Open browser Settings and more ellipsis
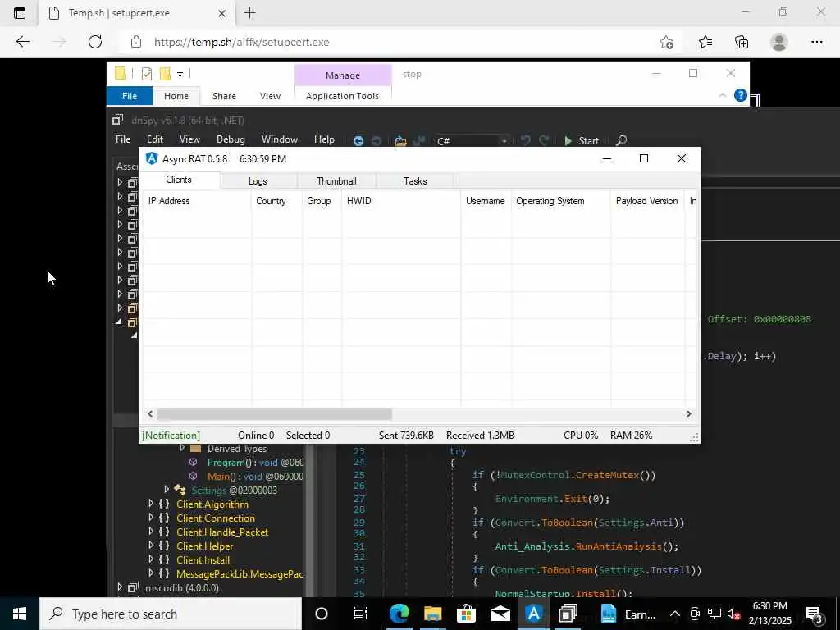Viewport: 840px width, 630px height. [816, 42]
